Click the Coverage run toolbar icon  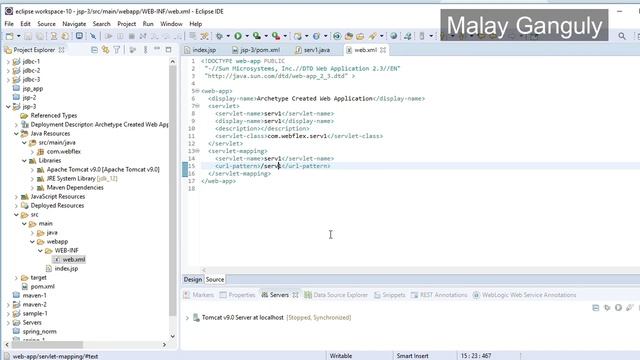(257, 36)
